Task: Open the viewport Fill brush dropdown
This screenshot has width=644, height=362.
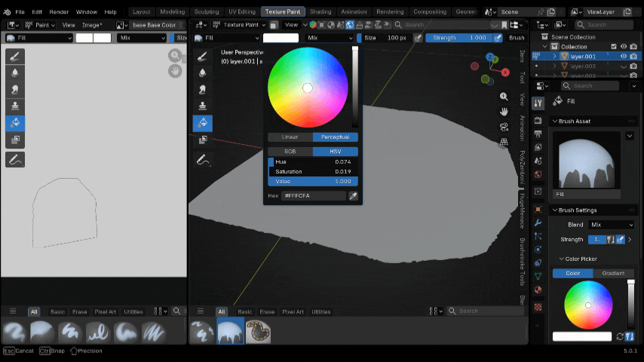Action: (227, 38)
